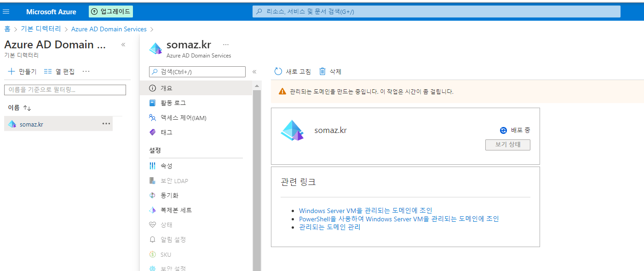The width and height of the screenshot is (644, 271).
Task: Open more options next to 열 편집
Action: [x=86, y=71]
